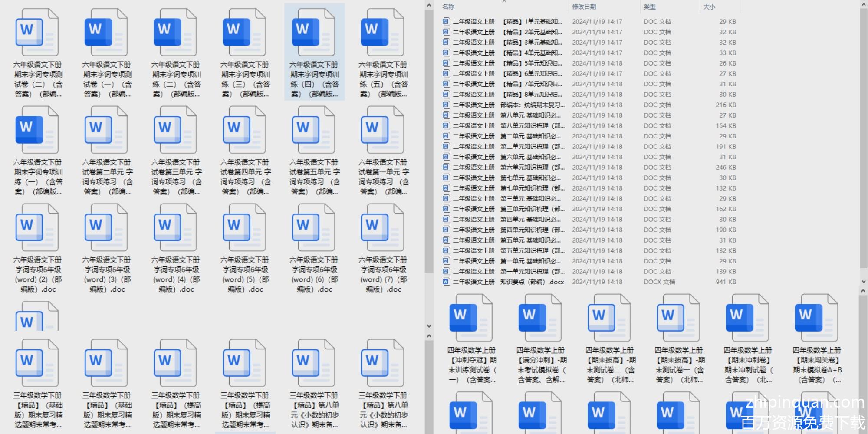The width and height of the screenshot is (868, 434).
Task: Pick Word icon 试卷第五单元 字词专项练习
Action: (x=313, y=130)
